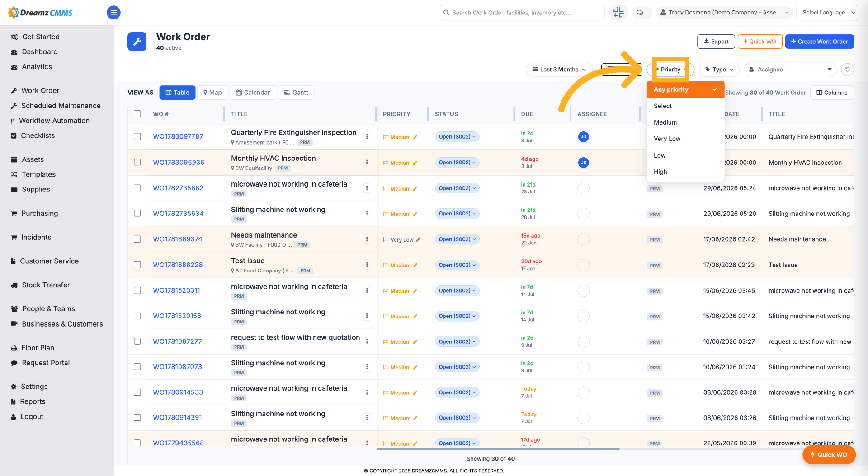
Task: Click the horizontal table scrollbar
Action: coord(498,449)
